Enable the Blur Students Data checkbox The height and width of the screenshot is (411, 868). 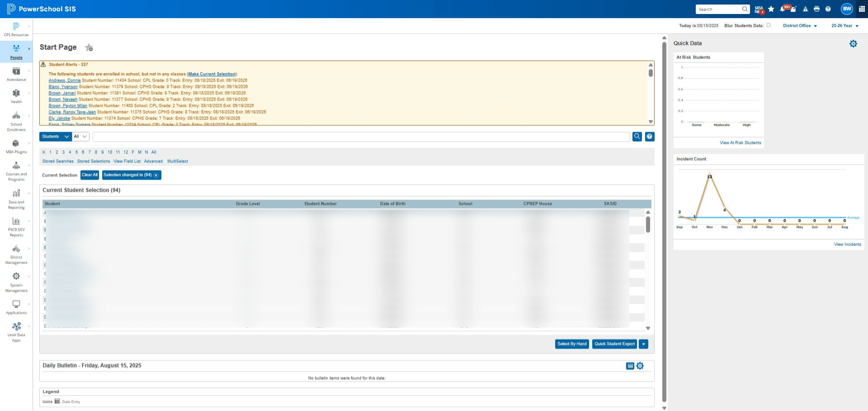[769, 25]
